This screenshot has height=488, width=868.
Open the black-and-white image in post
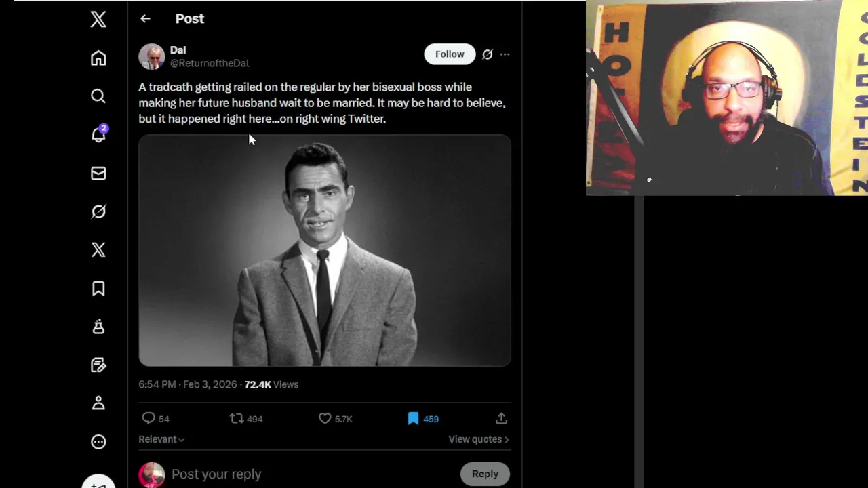(325, 251)
